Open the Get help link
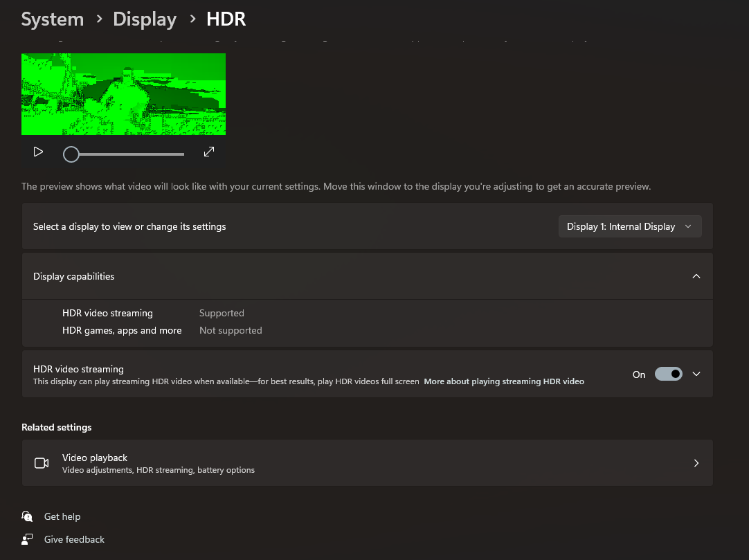Image resolution: width=749 pixels, height=560 pixels. click(62, 516)
